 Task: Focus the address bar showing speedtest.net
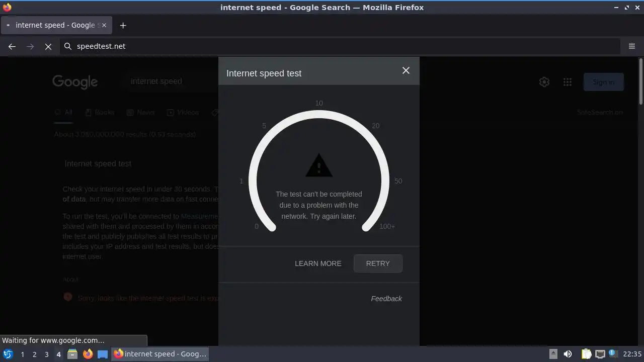pos(340,46)
